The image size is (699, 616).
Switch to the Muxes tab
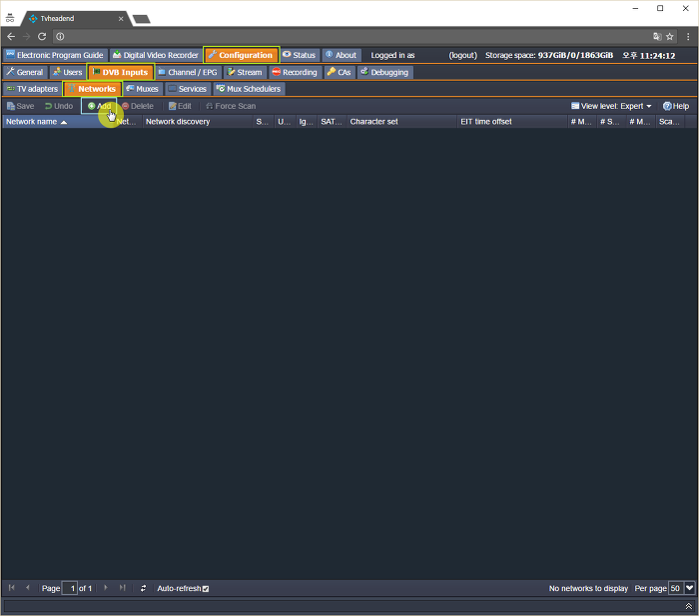pyautogui.click(x=143, y=89)
